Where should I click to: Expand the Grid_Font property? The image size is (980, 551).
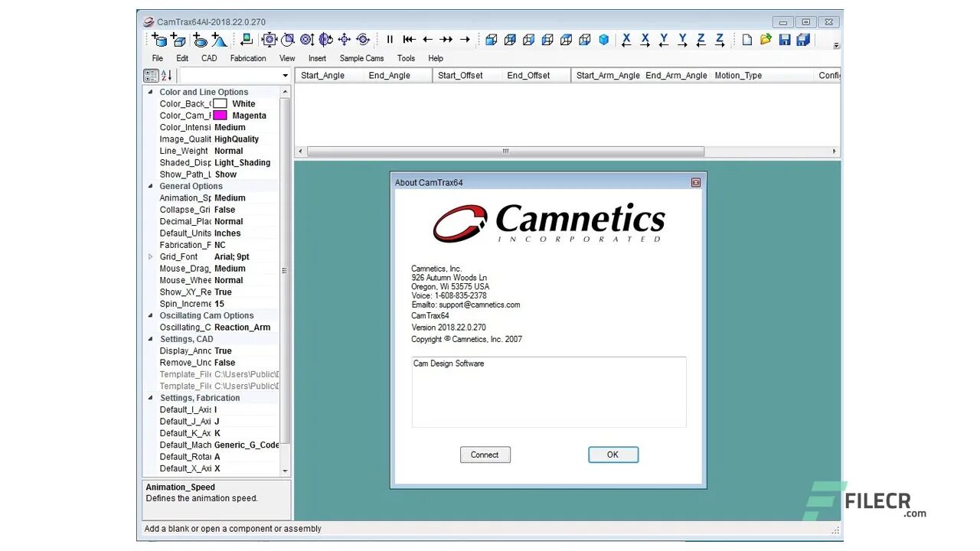(x=150, y=256)
